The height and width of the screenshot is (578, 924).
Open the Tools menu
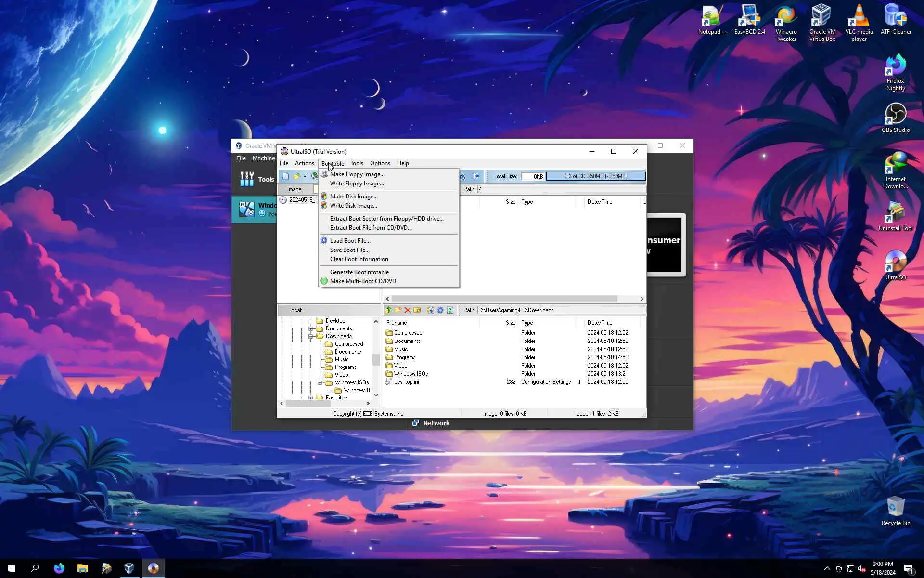(x=357, y=163)
